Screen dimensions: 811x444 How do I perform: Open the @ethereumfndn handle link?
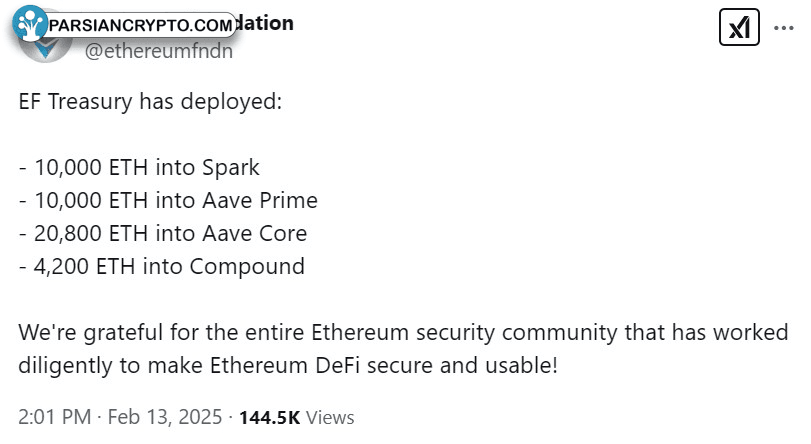click(x=159, y=51)
